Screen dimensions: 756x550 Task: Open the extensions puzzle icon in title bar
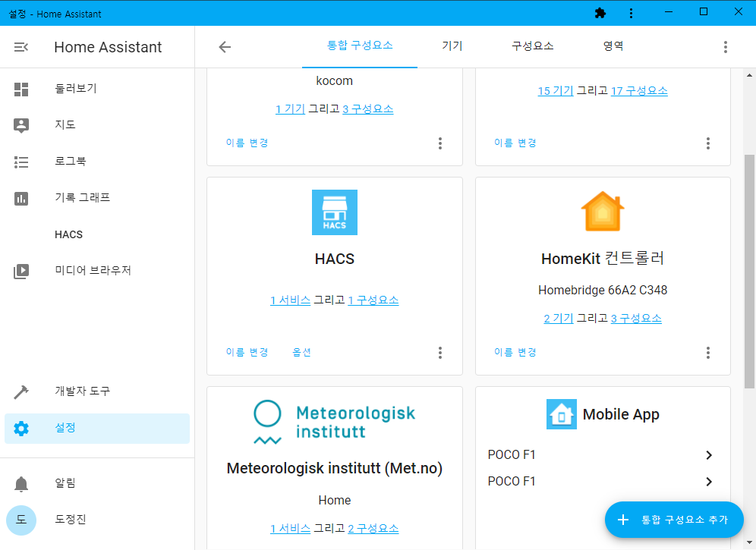pos(600,13)
